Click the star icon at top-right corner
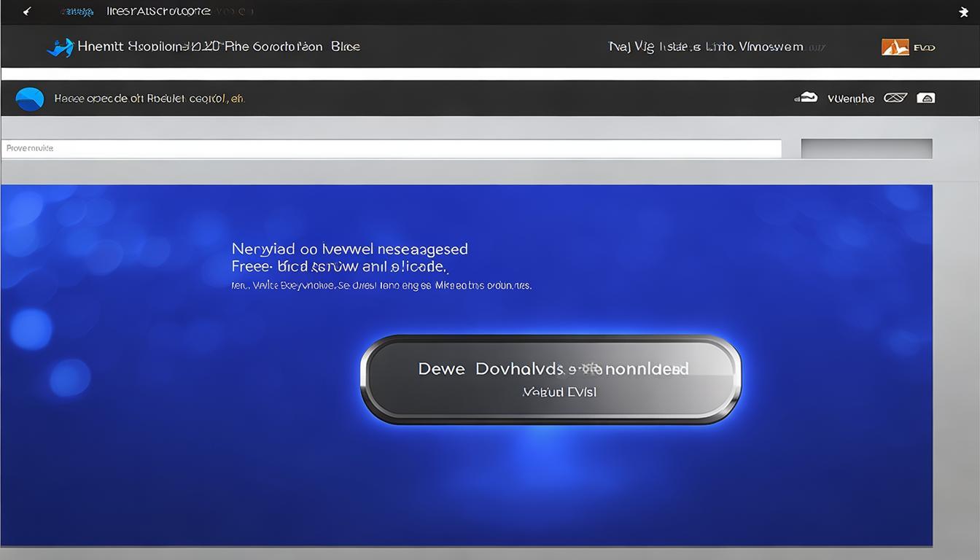The height and width of the screenshot is (560, 980). coord(962,12)
